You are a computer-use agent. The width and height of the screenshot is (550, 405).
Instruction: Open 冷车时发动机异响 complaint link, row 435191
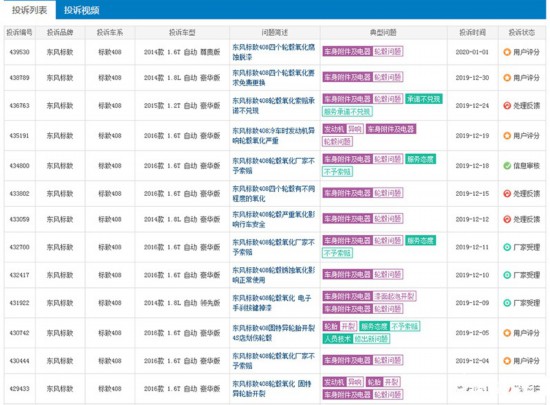(274, 135)
